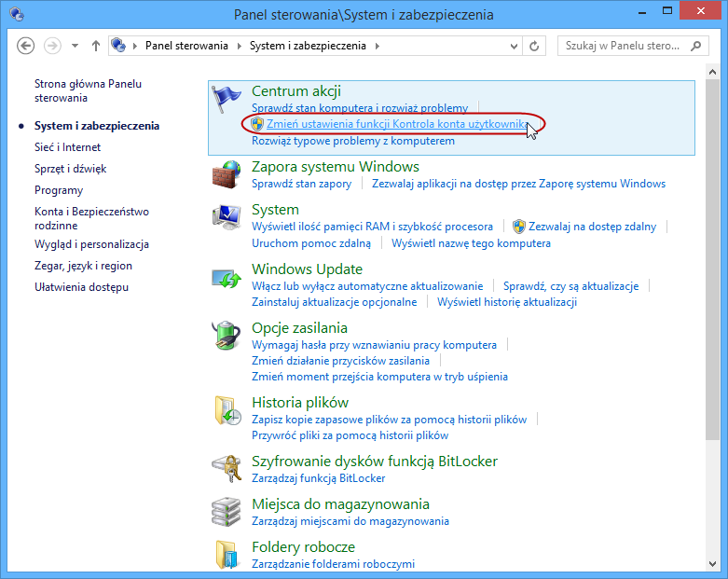Screen dimensions: 728x579
Task: Open Historia plików folder icon
Action: click(227, 410)
